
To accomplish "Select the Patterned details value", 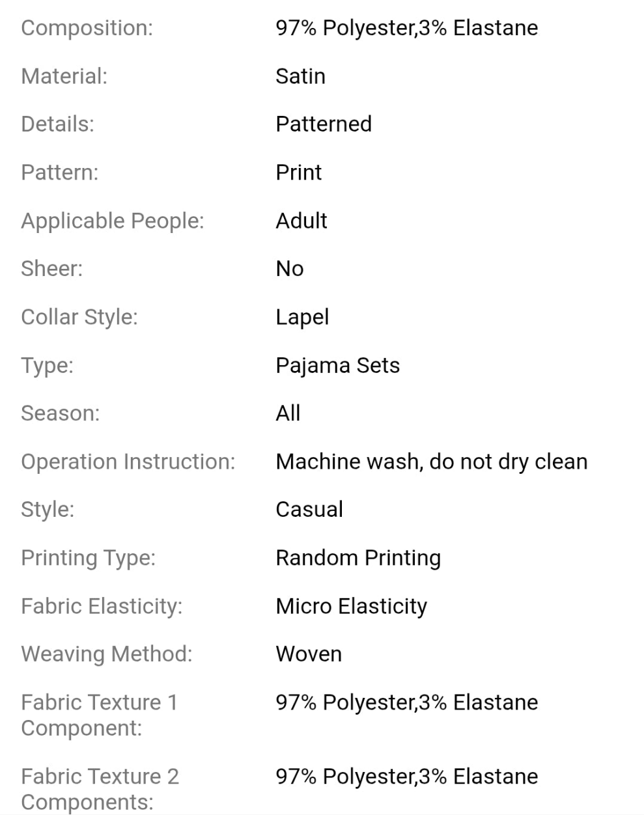I will point(324,124).
